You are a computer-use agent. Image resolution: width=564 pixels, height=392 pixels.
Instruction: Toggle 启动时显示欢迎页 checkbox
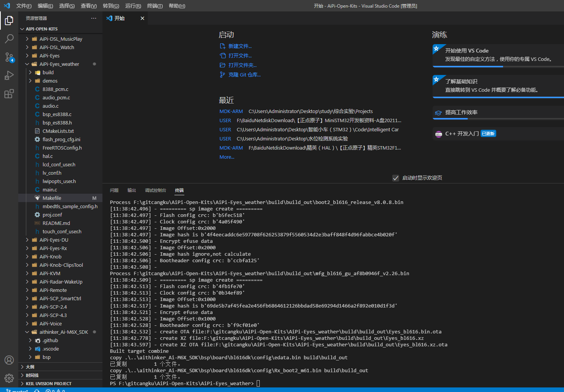pos(396,178)
